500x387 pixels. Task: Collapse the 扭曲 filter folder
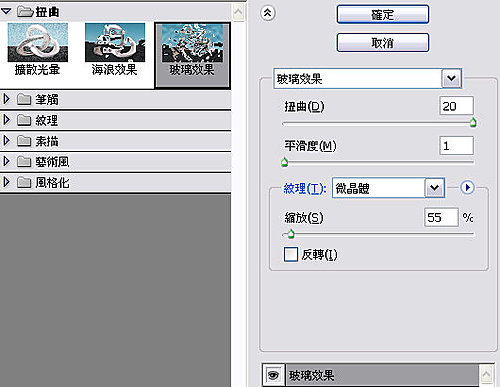pos(6,12)
